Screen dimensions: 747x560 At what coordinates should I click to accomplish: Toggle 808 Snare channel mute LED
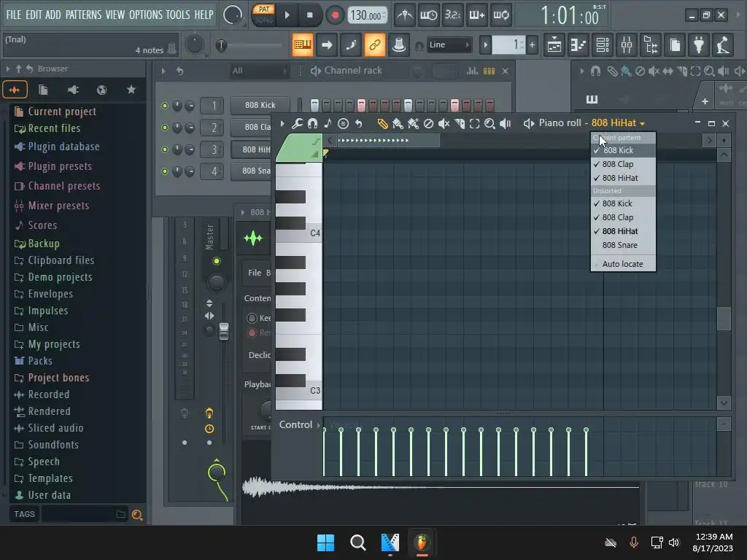(165, 171)
